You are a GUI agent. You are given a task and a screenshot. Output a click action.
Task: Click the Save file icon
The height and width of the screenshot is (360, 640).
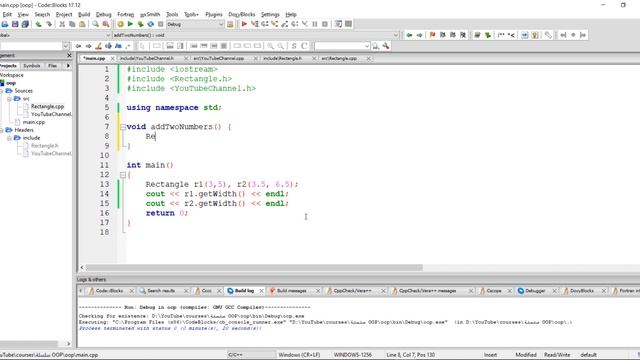(15, 24)
